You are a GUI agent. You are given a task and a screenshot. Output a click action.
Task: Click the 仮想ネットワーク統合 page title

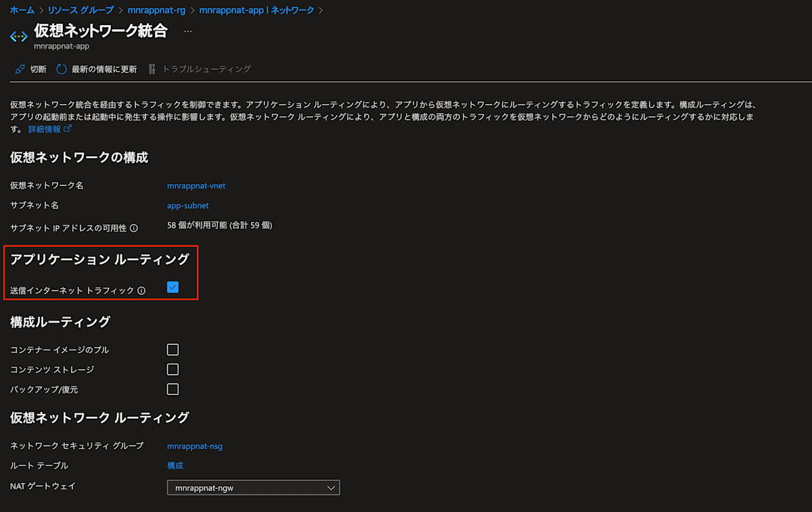pyautogui.click(x=100, y=31)
